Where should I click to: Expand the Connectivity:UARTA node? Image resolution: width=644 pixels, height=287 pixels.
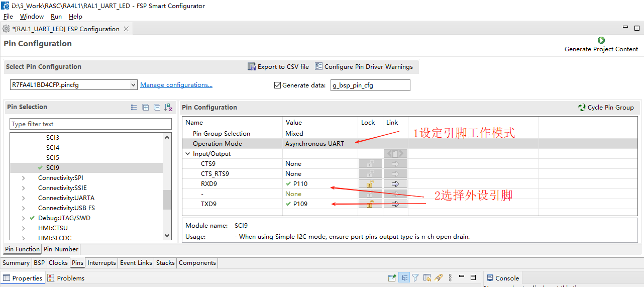(23, 198)
